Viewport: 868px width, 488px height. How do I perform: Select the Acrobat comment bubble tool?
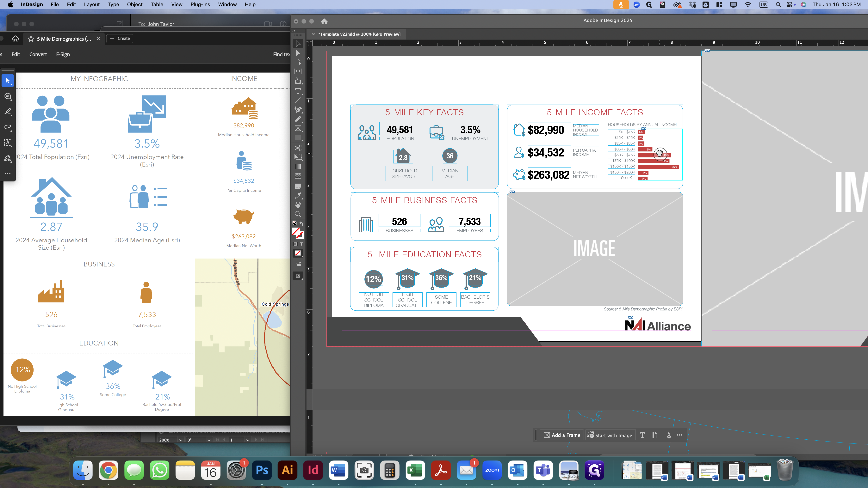pos(8,96)
